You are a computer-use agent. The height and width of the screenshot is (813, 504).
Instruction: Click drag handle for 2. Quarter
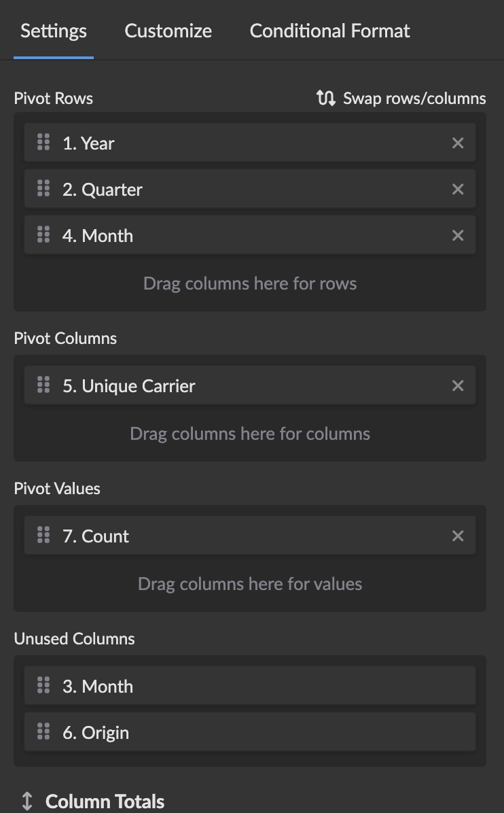43,188
